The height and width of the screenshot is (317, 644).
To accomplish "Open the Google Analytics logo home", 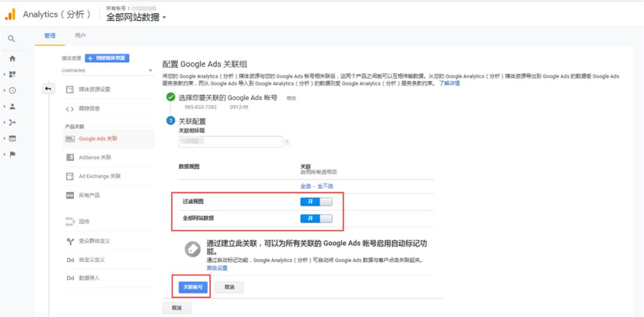I will (10, 14).
